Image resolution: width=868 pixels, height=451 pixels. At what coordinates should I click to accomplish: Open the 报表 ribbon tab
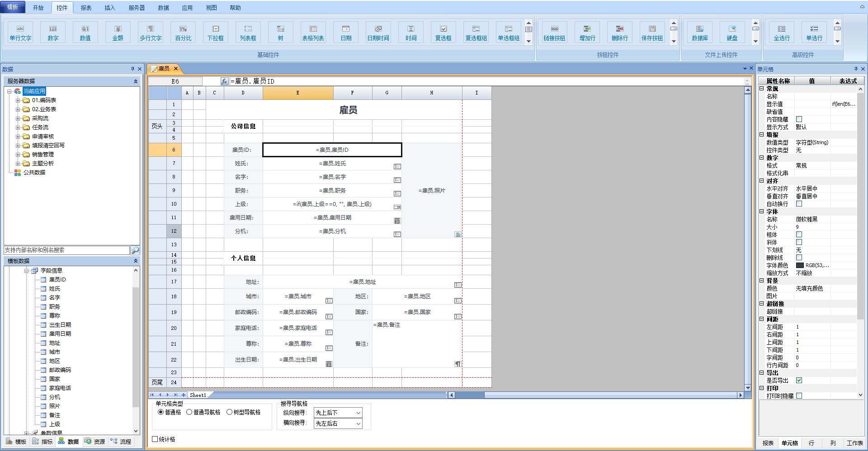pos(86,8)
